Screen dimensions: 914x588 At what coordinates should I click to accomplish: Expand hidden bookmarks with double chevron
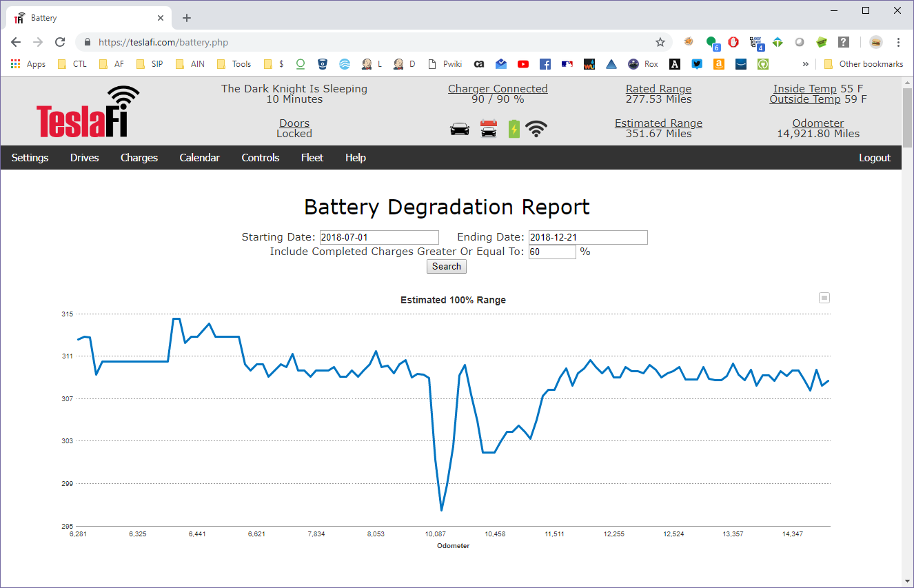coord(805,64)
